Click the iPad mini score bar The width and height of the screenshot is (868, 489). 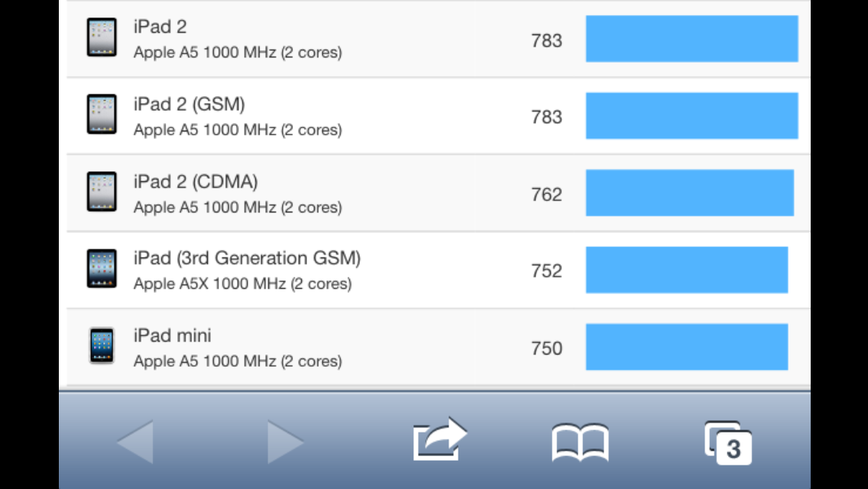point(687,347)
